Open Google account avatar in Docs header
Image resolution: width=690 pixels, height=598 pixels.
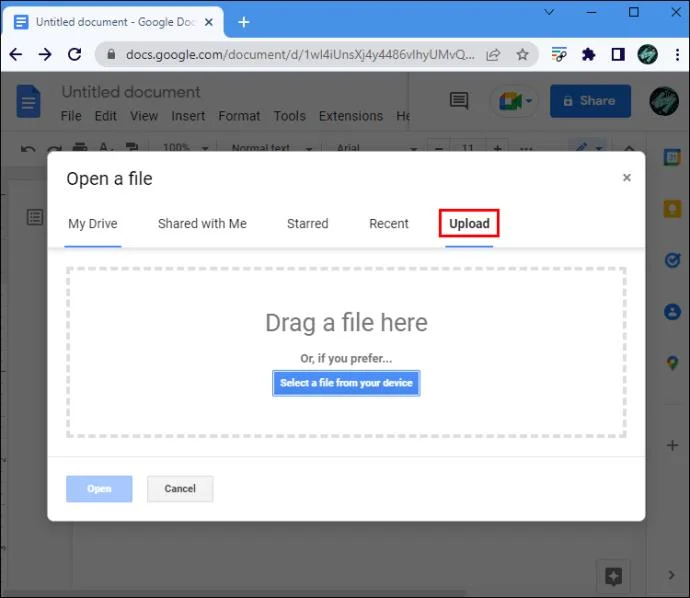[x=664, y=101]
